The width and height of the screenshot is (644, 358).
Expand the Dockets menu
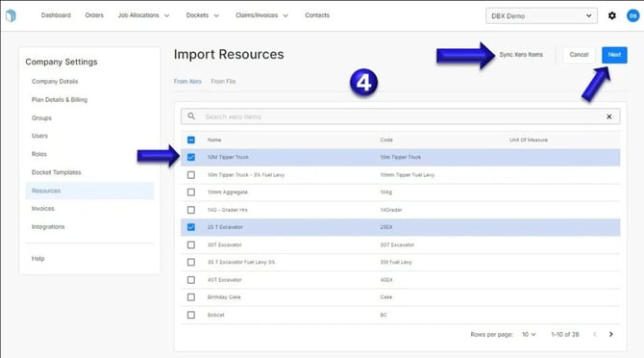click(x=203, y=15)
